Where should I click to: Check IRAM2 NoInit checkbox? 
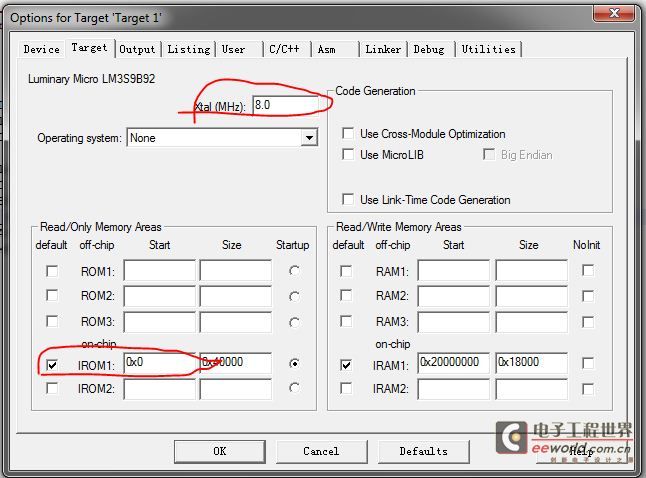[x=588, y=389]
